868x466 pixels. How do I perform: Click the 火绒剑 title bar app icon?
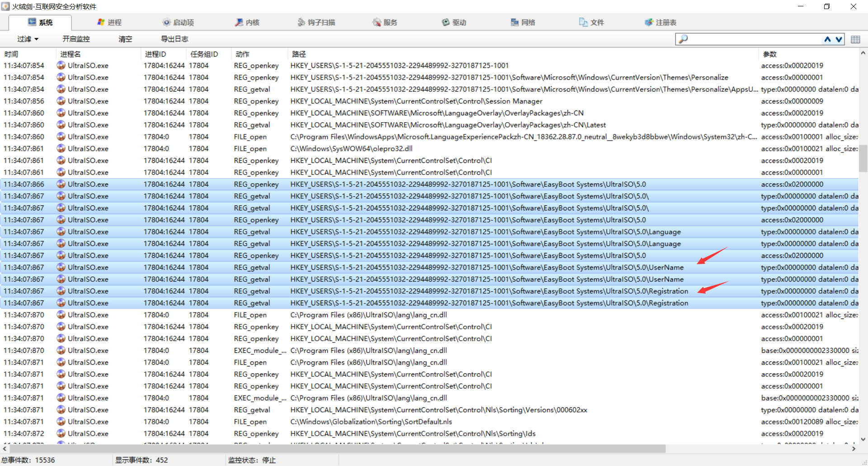(5, 6)
